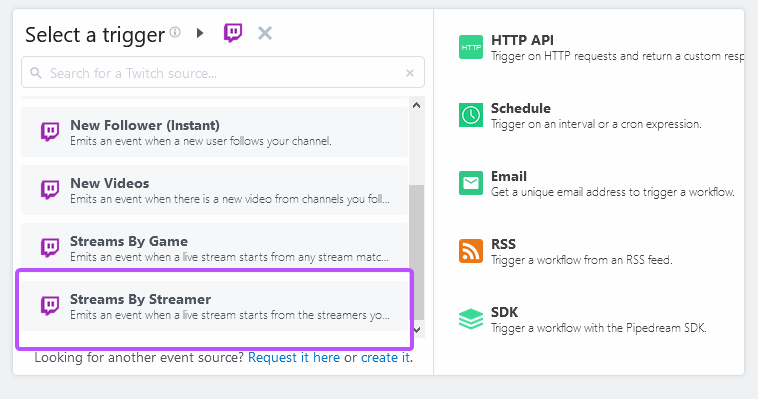Click the Twitch app icon in header
This screenshot has height=399, width=758.
click(233, 33)
